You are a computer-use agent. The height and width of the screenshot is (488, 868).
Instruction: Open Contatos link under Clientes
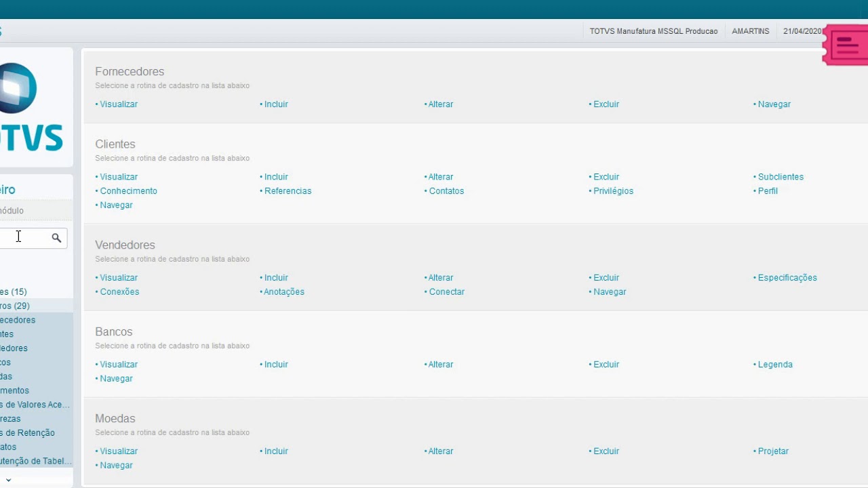coord(446,191)
